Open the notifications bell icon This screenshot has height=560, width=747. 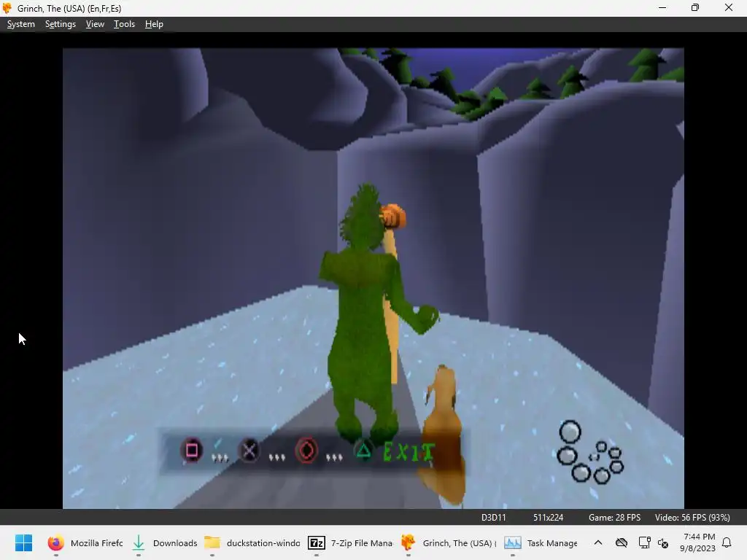[727, 542]
